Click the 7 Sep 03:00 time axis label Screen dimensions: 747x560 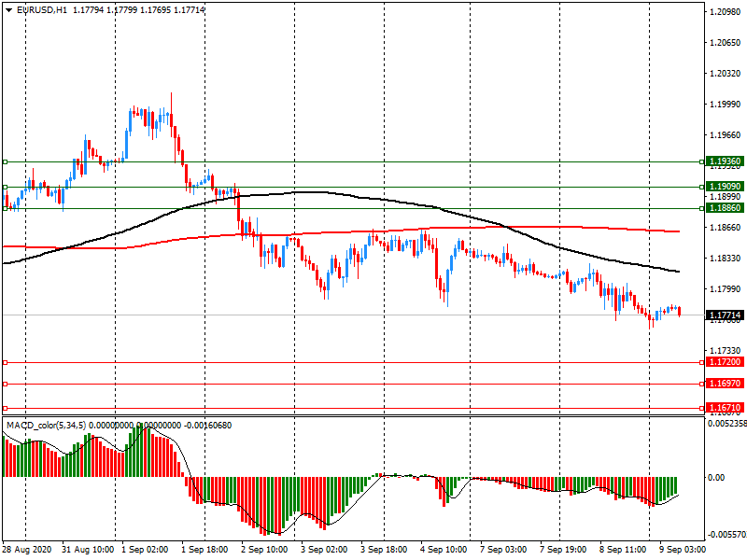(502, 551)
